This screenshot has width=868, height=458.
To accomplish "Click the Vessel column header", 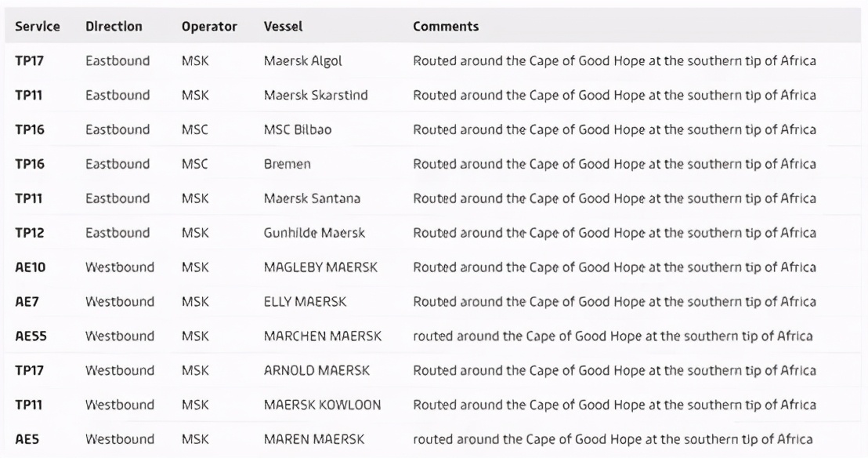I will tap(283, 27).
